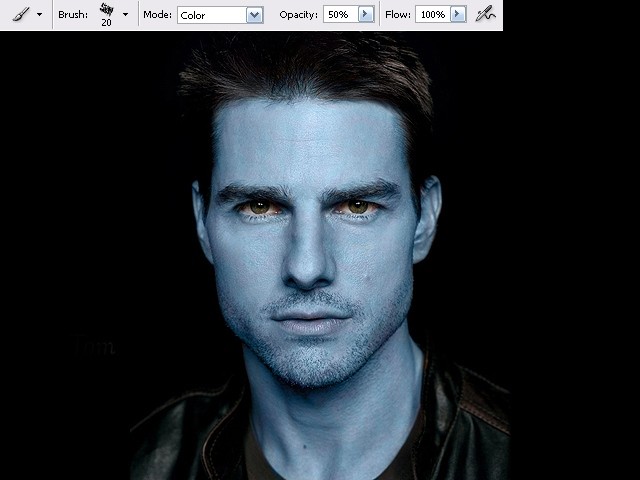Paint on the lips in the canvas

[310, 321]
